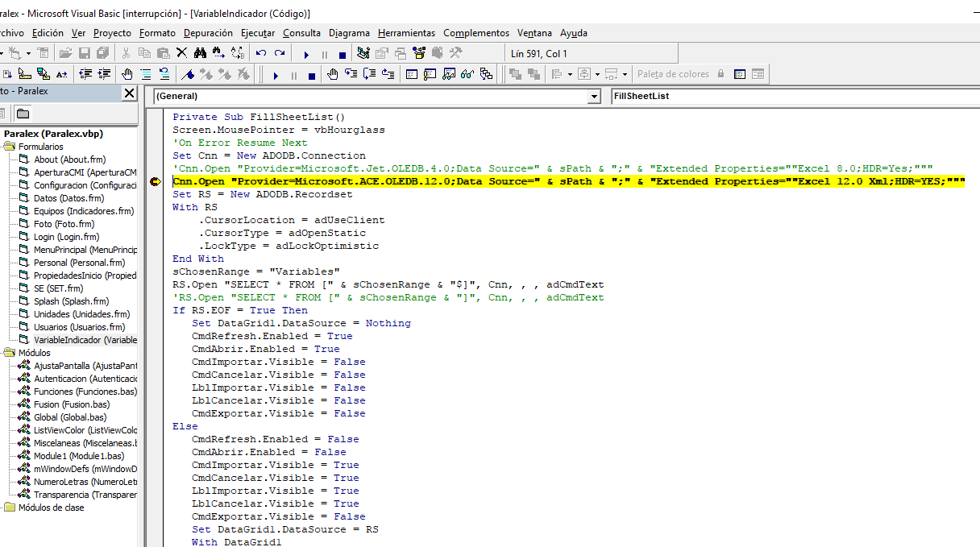980x547 pixels.
Task: Click the Paste clipboard icon
Action: (164, 53)
